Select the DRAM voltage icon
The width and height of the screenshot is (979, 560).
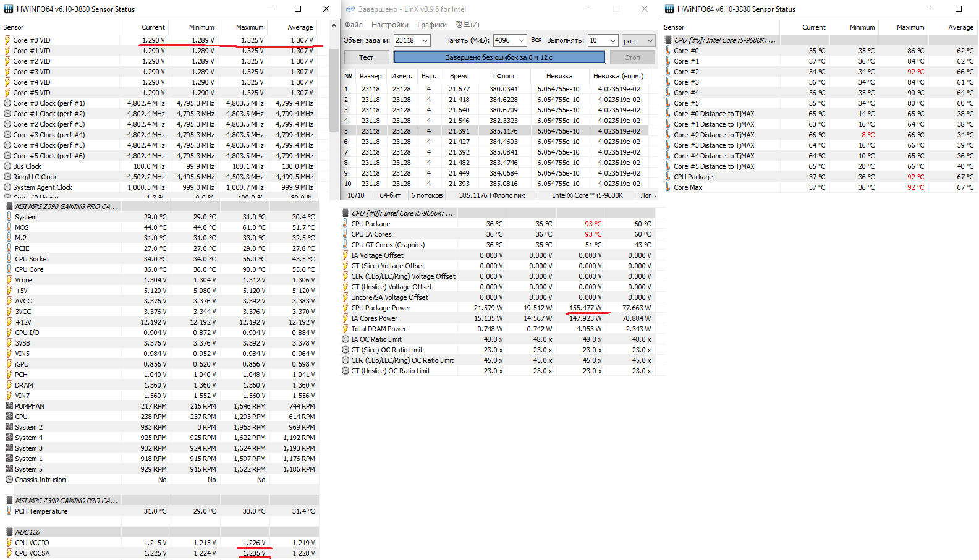click(x=9, y=385)
